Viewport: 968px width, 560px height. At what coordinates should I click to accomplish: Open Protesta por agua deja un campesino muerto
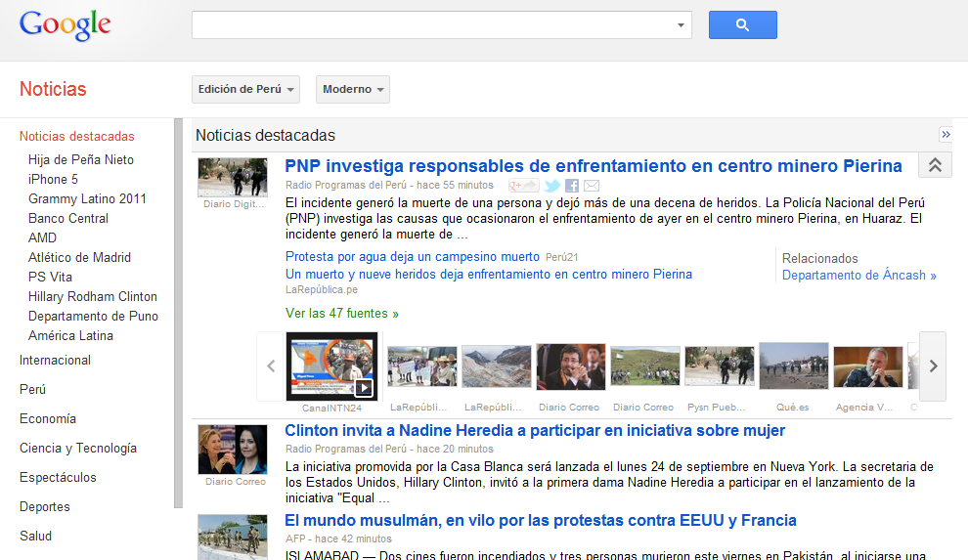(x=413, y=257)
